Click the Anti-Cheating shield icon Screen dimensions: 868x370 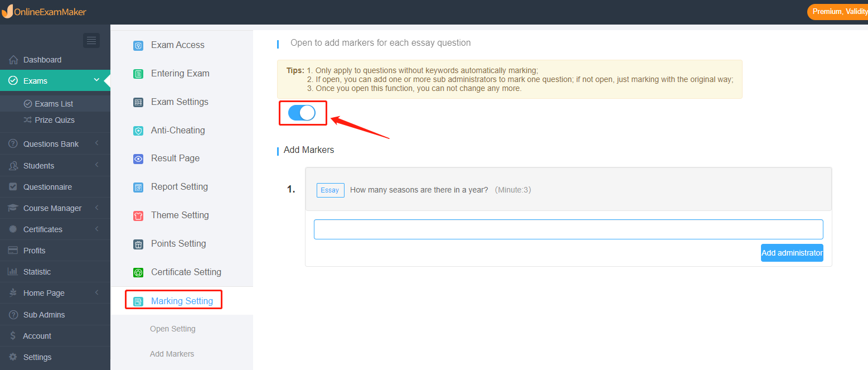[138, 131]
